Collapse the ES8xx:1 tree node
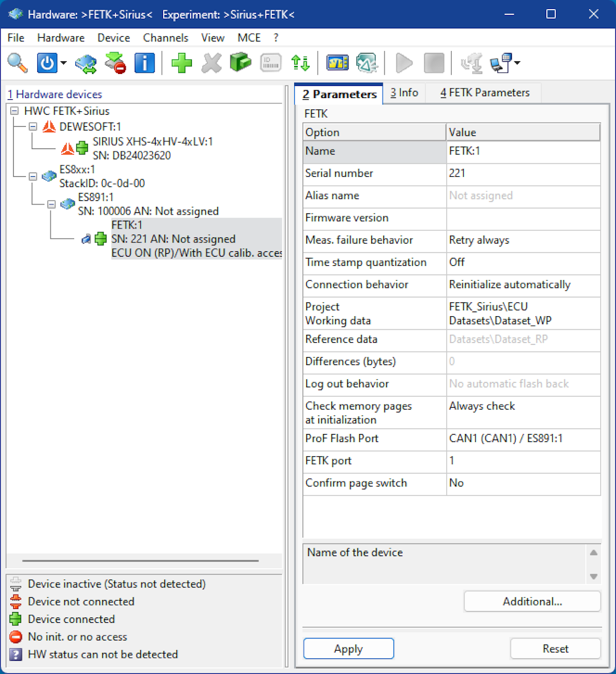This screenshot has height=674, width=616. pyautogui.click(x=32, y=176)
